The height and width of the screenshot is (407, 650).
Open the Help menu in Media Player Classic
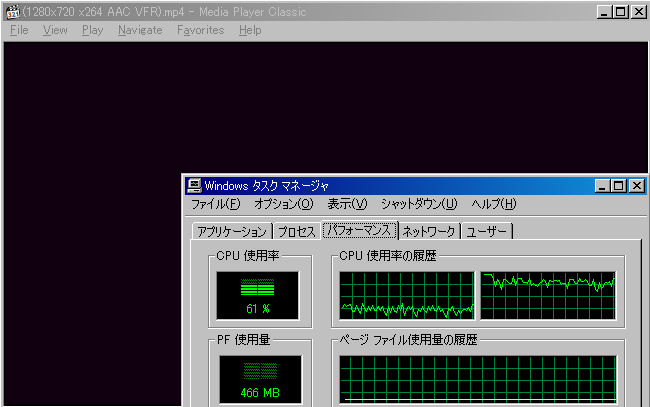[250, 30]
